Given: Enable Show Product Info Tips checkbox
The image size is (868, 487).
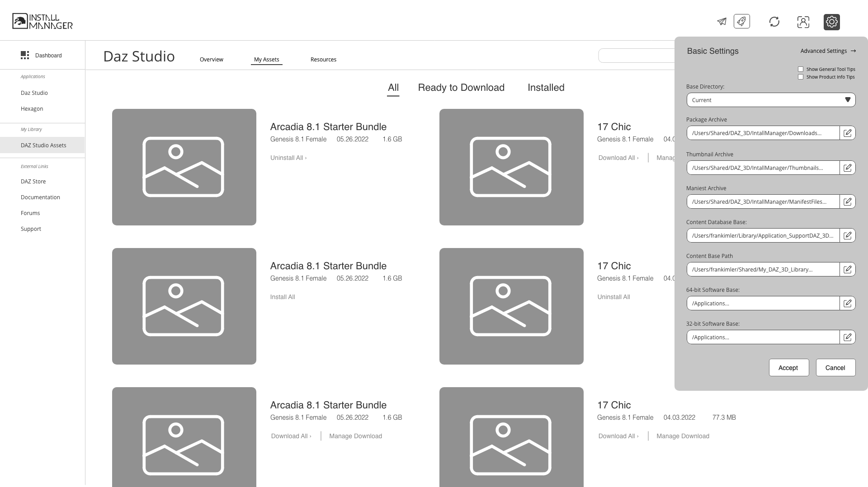Looking at the screenshot, I should [x=801, y=77].
